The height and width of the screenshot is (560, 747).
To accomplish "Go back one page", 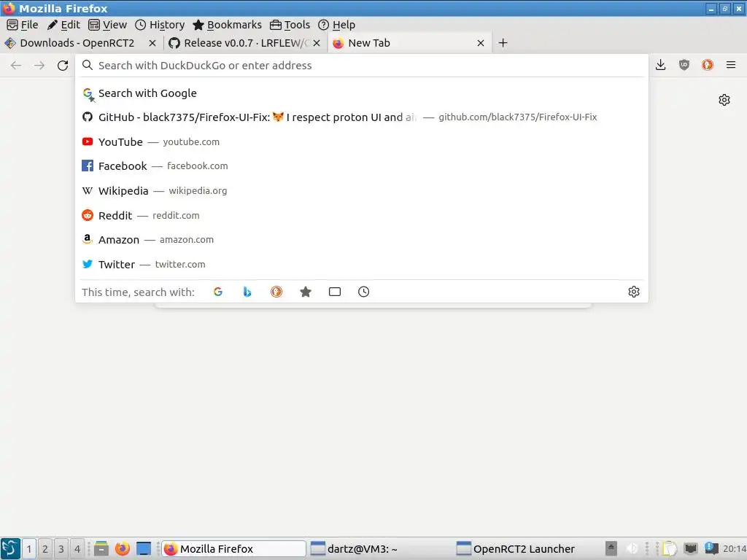I will (x=16, y=65).
